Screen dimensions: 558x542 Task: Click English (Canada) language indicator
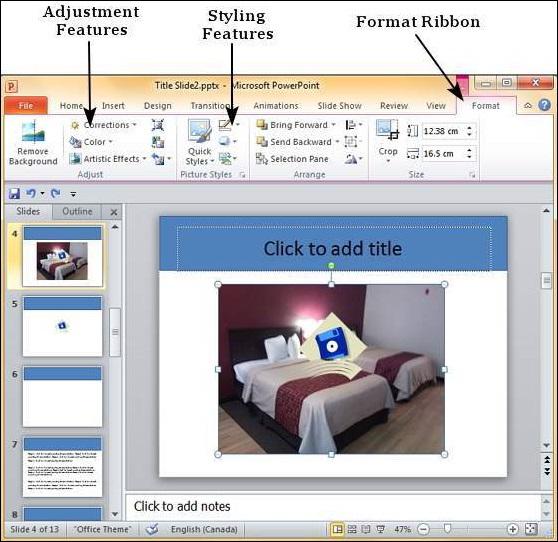point(204,530)
